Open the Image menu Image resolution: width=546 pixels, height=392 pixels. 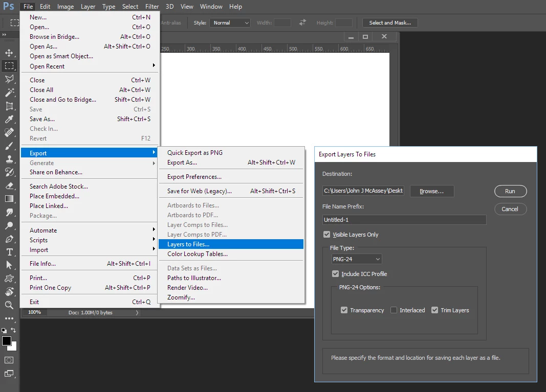[65, 7]
